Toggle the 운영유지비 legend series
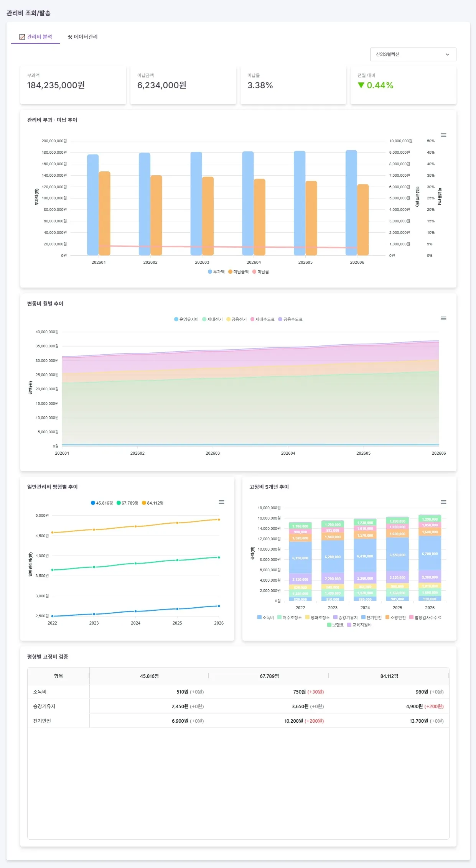The height and width of the screenshot is (868, 476). [186, 319]
